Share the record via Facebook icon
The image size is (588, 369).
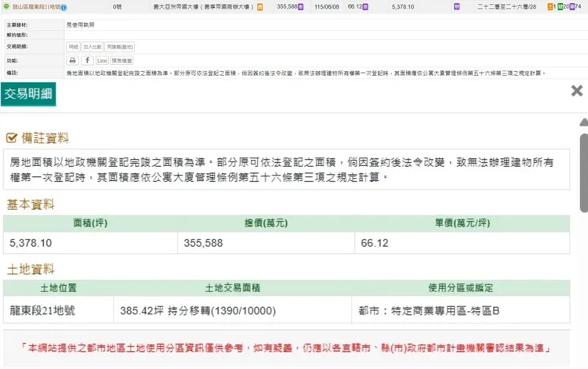coord(87,60)
